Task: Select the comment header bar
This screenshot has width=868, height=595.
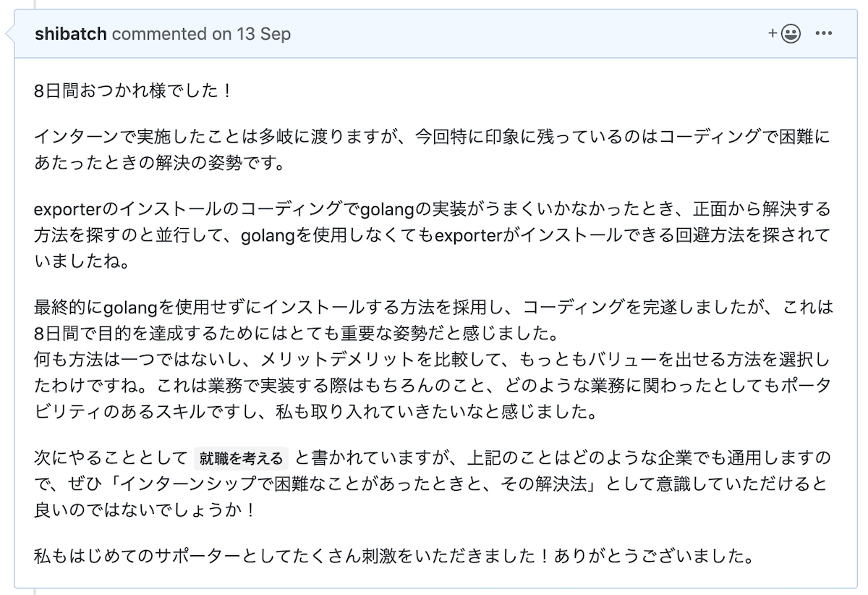Action: point(434,33)
